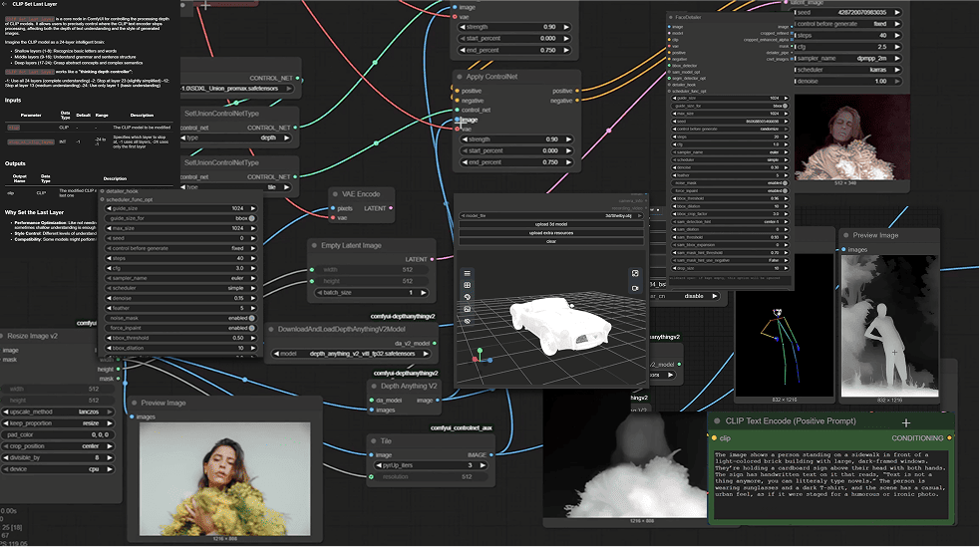Viewport: 980px width, 547px height.
Task: Click the plus icon on CLIP Text Encode node
Action: 905,422
